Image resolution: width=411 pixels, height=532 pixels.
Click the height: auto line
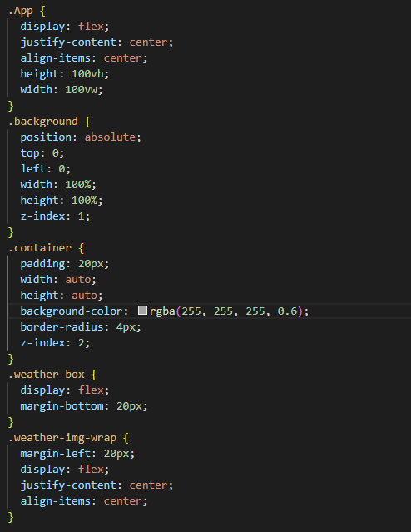point(62,296)
